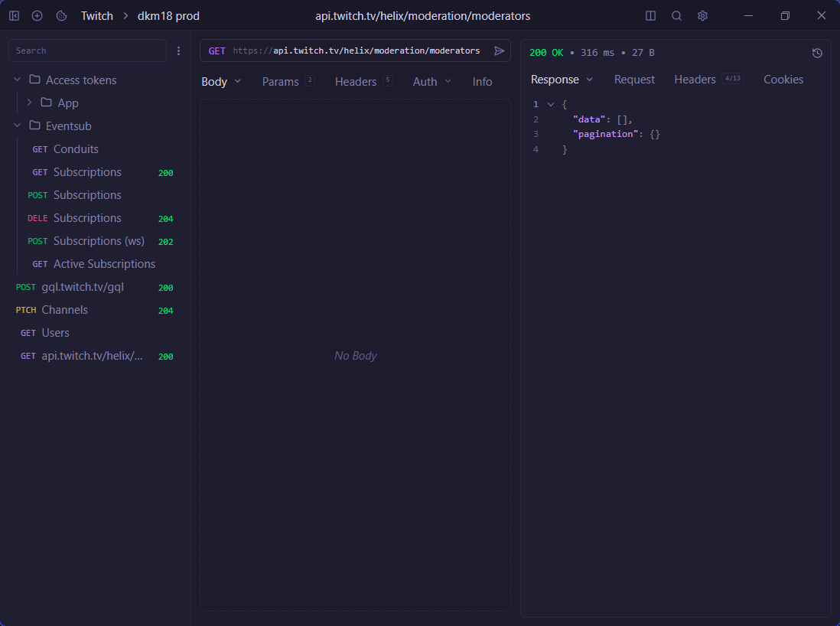840x626 pixels.
Task: Expand the App folder
Action: 29,103
